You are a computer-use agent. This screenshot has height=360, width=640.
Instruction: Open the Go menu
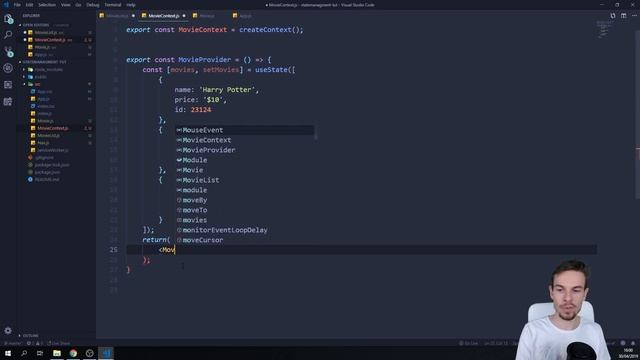click(x=78, y=5)
